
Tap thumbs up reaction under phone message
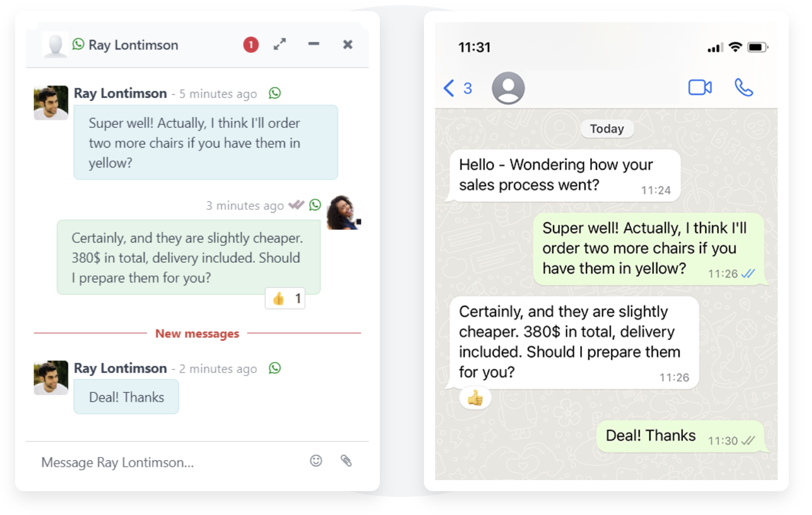point(475,398)
